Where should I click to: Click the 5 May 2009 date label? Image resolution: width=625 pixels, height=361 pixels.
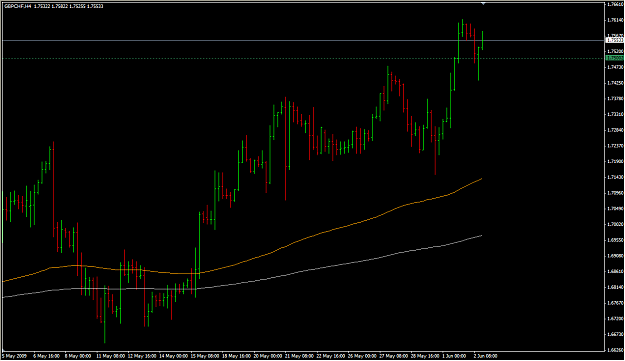click(x=14, y=356)
